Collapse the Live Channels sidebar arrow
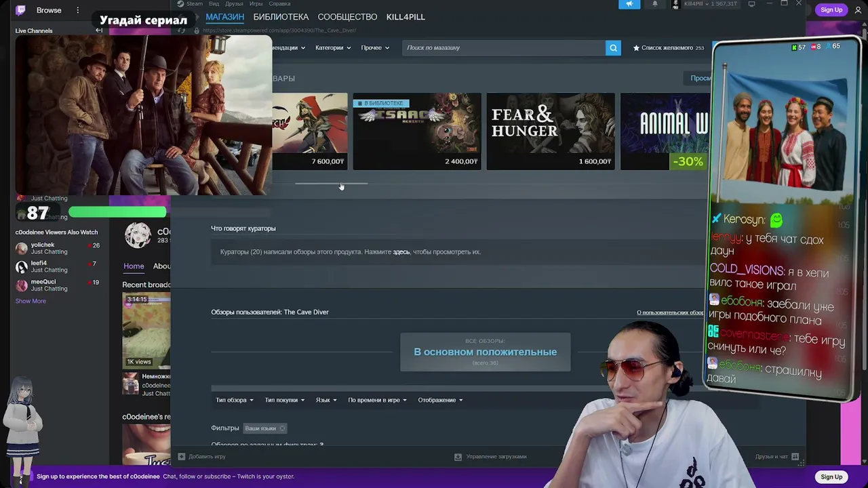The image size is (868, 488). tap(99, 30)
